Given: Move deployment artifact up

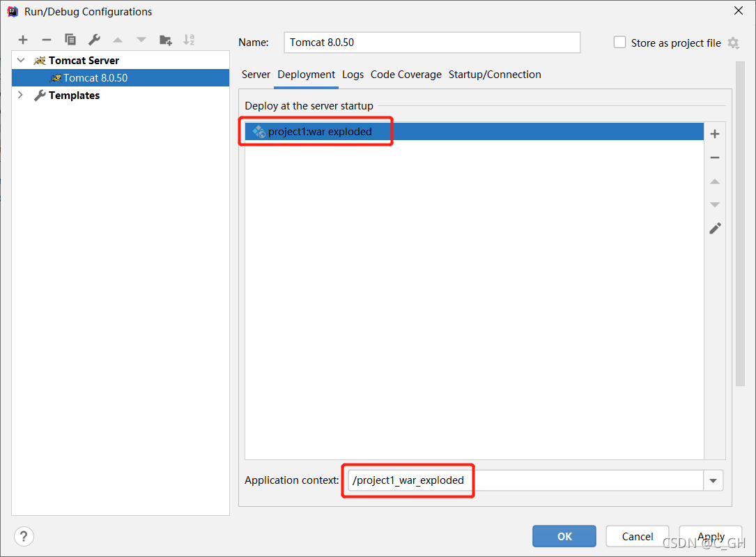Looking at the screenshot, I should coord(715,181).
